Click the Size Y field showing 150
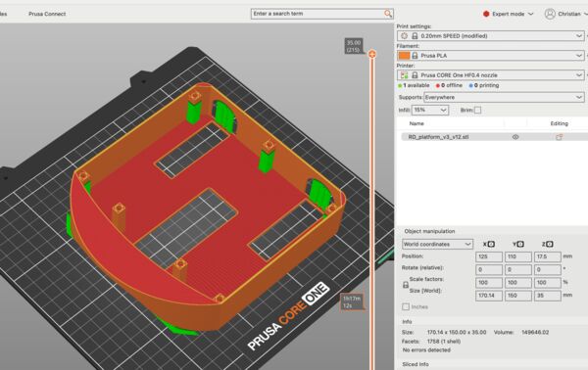Screen dimensions: 588x370 (518, 296)
